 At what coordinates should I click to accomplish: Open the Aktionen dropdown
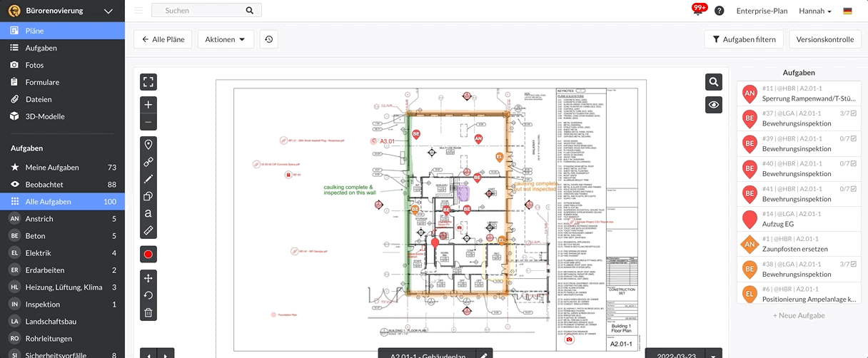tap(225, 39)
